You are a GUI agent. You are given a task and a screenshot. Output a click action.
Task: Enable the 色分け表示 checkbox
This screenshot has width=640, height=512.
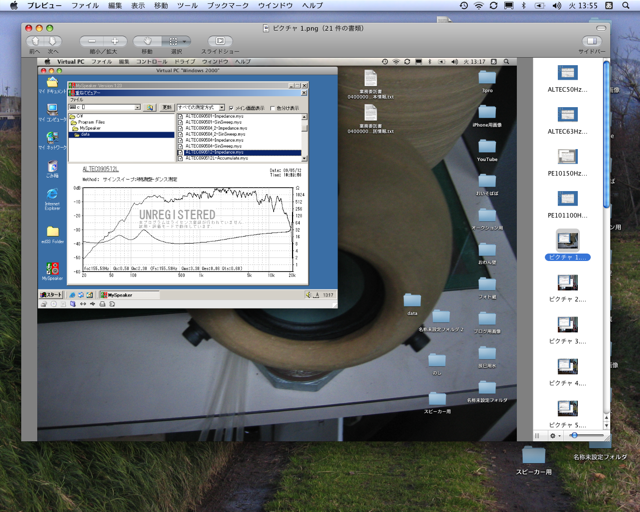(x=271, y=108)
